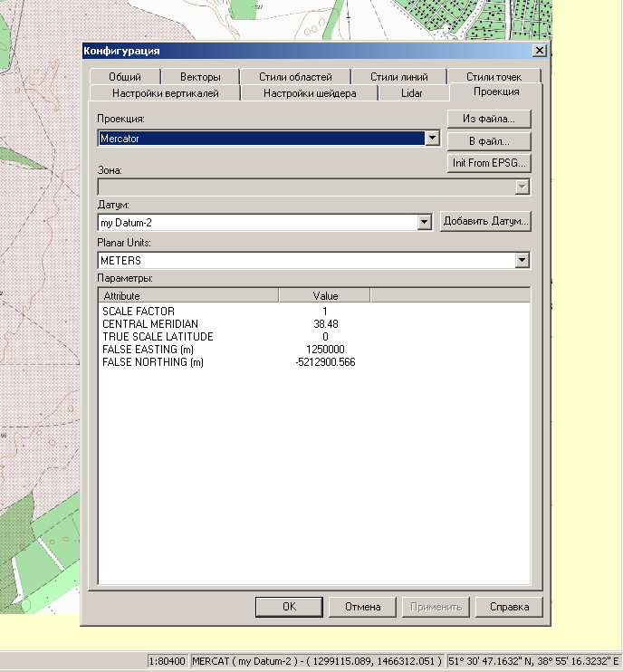
Task: Open the Стили областей tab
Action: (295, 77)
